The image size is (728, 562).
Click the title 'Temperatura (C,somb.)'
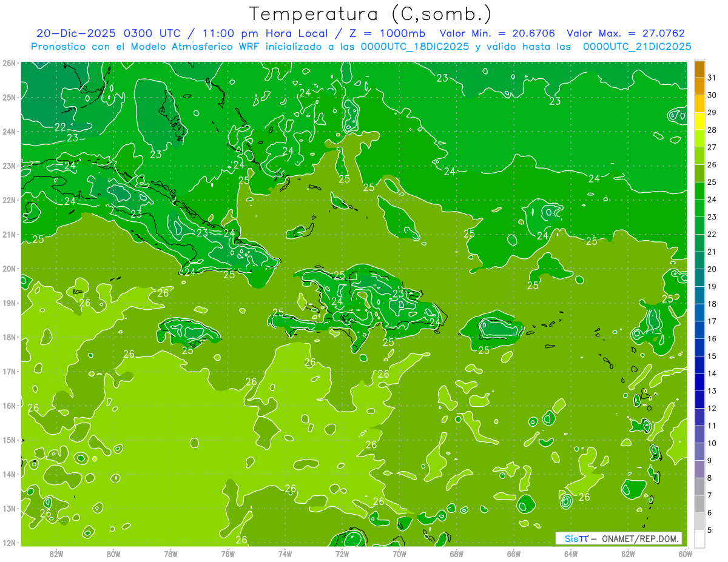(370, 13)
